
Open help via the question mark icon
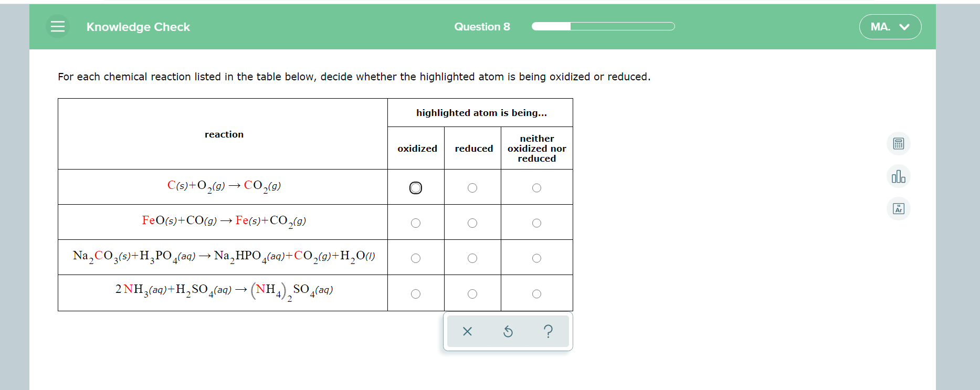(x=548, y=331)
